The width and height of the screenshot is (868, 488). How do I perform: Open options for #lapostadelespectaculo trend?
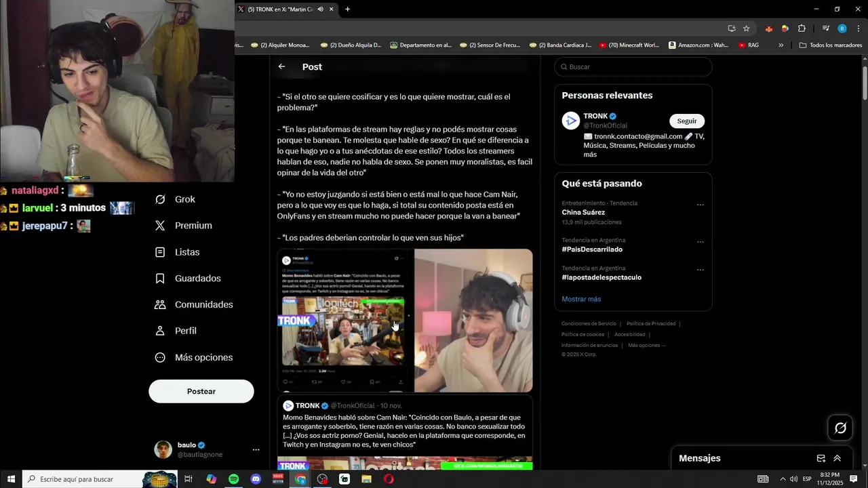click(x=701, y=270)
